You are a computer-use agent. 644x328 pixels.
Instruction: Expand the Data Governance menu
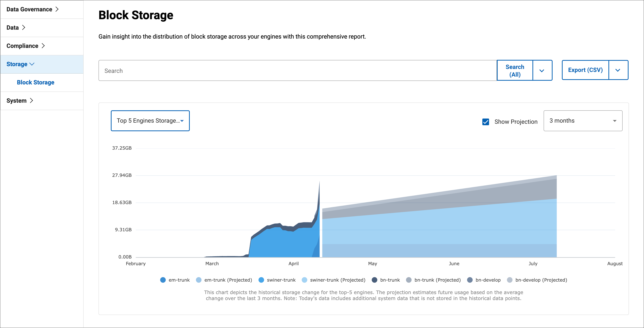click(33, 9)
